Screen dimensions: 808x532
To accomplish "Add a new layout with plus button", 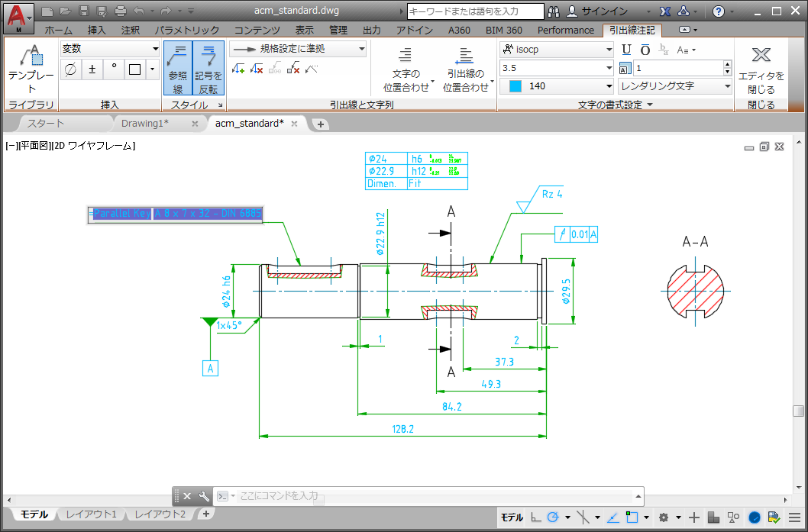I will pos(205,514).
